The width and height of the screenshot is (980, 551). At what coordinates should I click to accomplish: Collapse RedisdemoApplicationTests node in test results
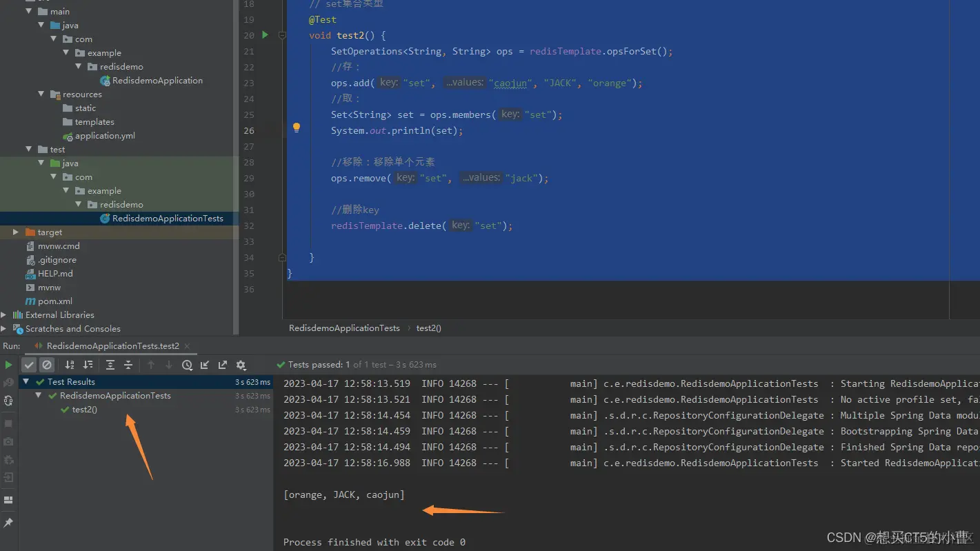(39, 395)
